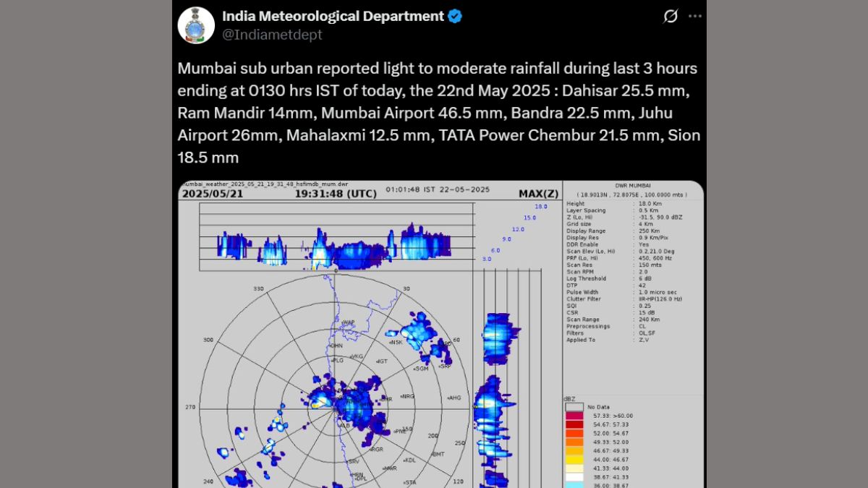Click the No Data legend swatch
The width and height of the screenshot is (868, 488).
point(574,407)
